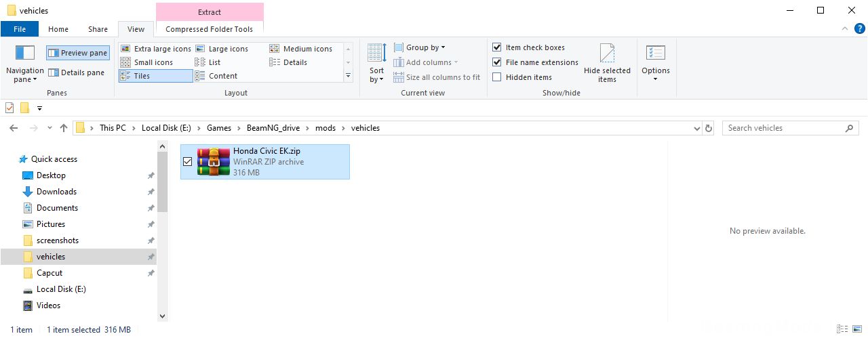Open Documents in Quick access

[x=57, y=208]
